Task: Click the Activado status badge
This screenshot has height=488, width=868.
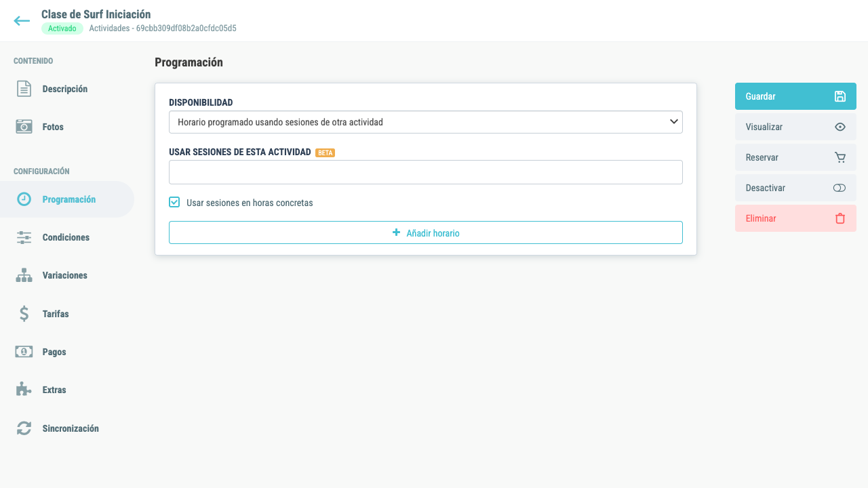Action: coord(62,28)
